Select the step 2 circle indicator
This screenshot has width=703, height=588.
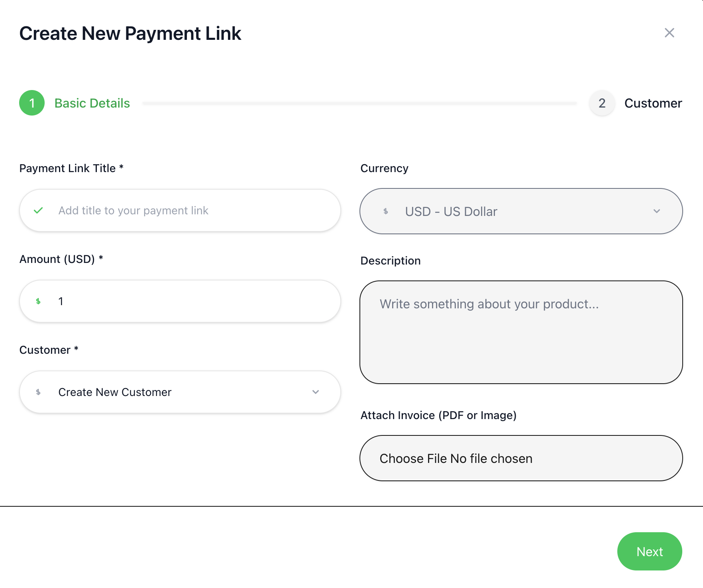pos(602,103)
